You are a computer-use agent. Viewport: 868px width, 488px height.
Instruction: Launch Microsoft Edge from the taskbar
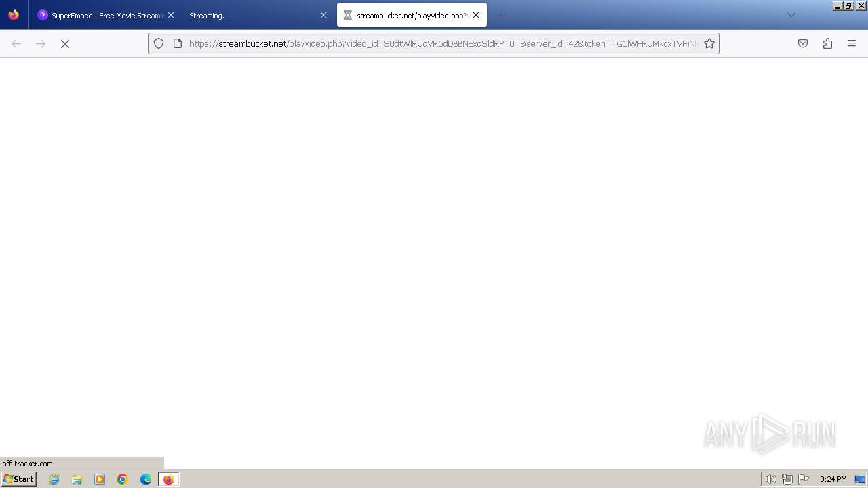coord(146,479)
